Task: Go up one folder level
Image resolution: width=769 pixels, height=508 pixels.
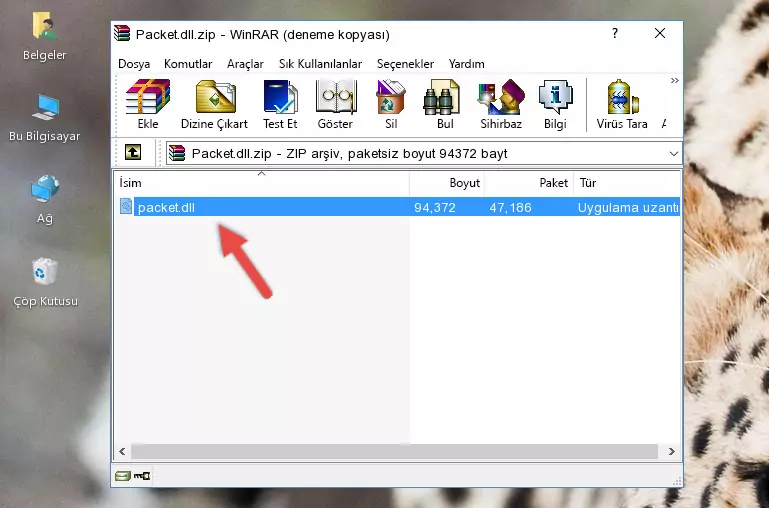Action: point(133,152)
